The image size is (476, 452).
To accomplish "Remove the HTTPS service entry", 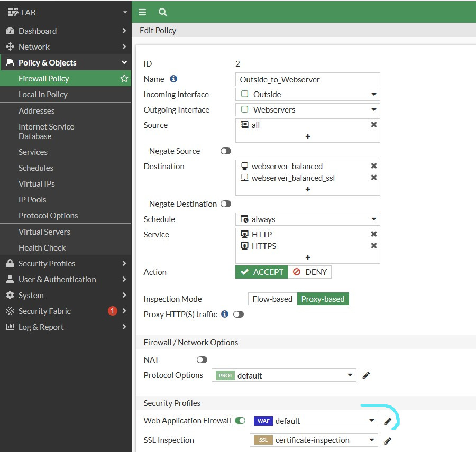I will (374, 246).
